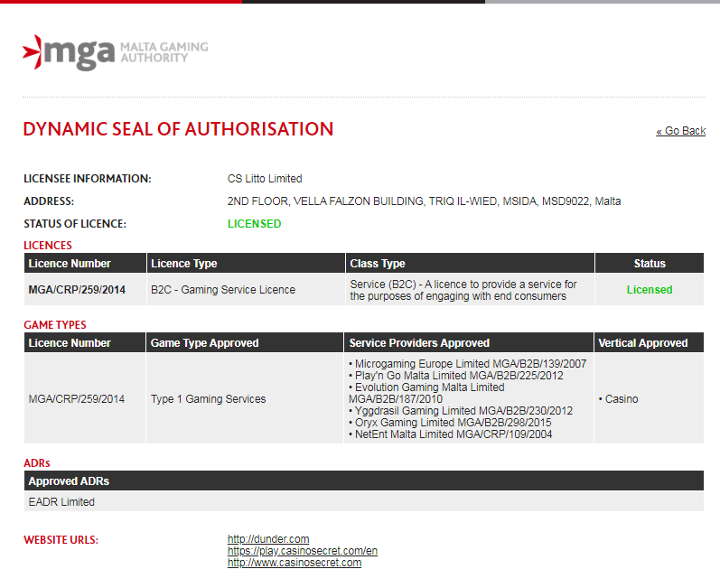Click the Evolution Gaming Malta Limited provider entry
Viewport: 720px width, 588px height.
tap(426, 394)
